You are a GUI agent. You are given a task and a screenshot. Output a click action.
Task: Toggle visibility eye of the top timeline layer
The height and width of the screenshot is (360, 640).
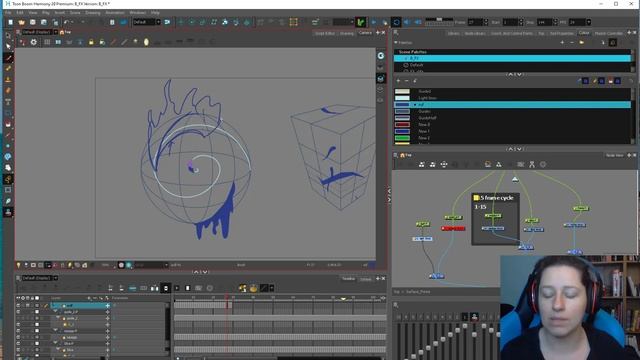(18, 305)
